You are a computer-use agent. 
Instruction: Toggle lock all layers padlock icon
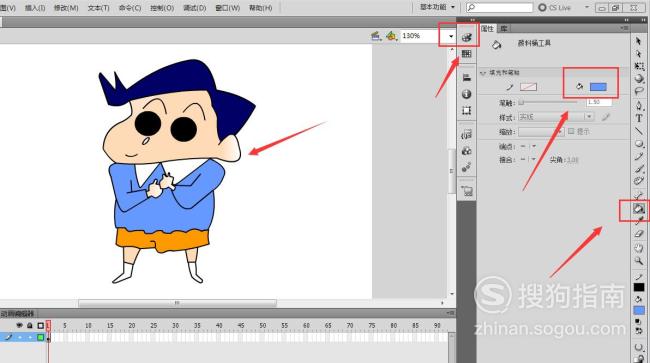click(x=29, y=326)
